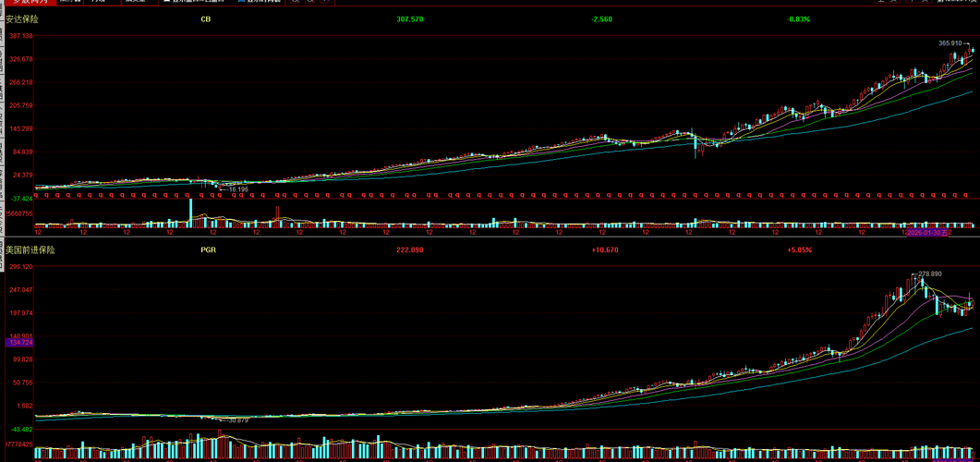The height and width of the screenshot is (462, 980).
Task: Click the 145.299 axis value
Action: click(20, 128)
